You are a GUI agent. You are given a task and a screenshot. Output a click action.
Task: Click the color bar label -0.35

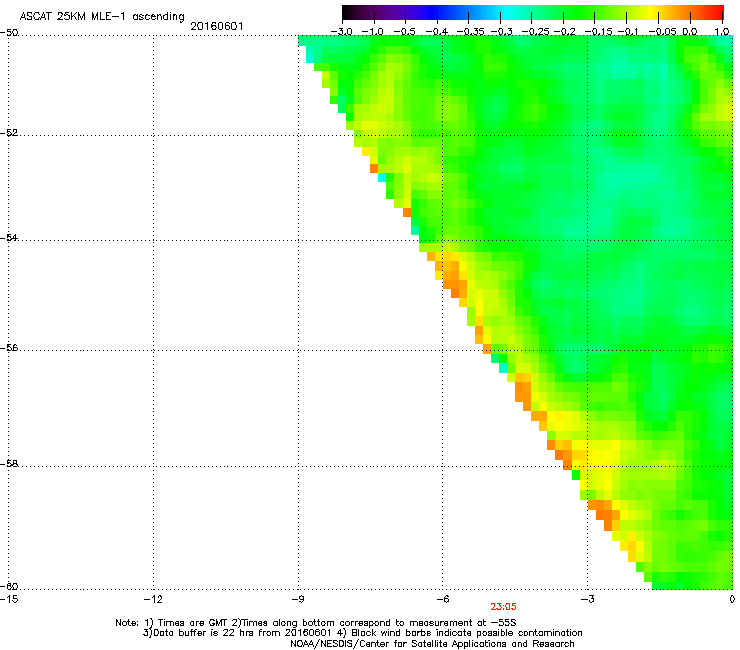click(x=471, y=32)
